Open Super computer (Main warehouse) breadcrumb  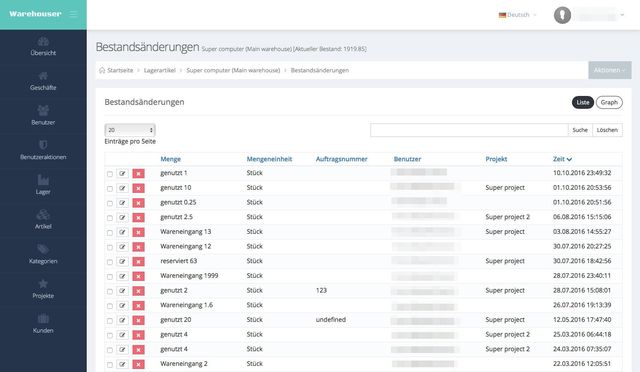pyautogui.click(x=233, y=70)
